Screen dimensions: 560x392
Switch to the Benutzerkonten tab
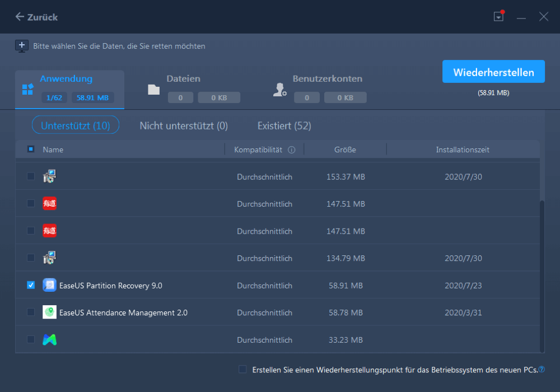click(320, 88)
